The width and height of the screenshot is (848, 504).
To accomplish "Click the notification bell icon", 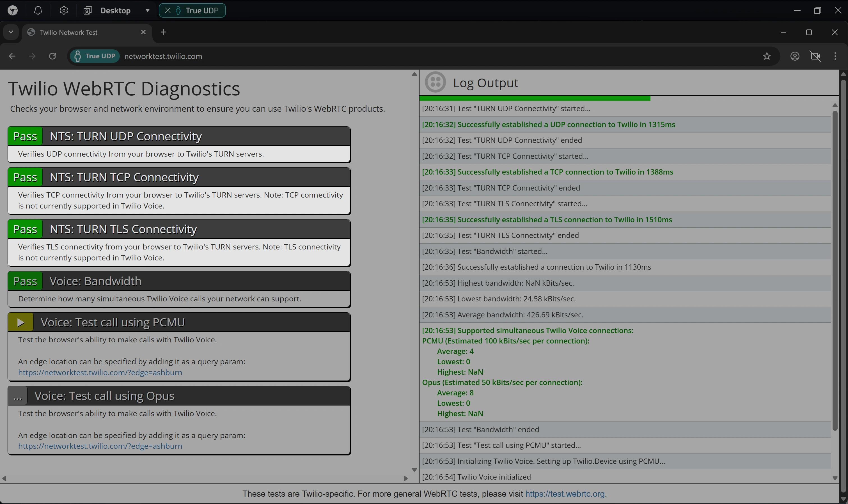I will coord(38,11).
